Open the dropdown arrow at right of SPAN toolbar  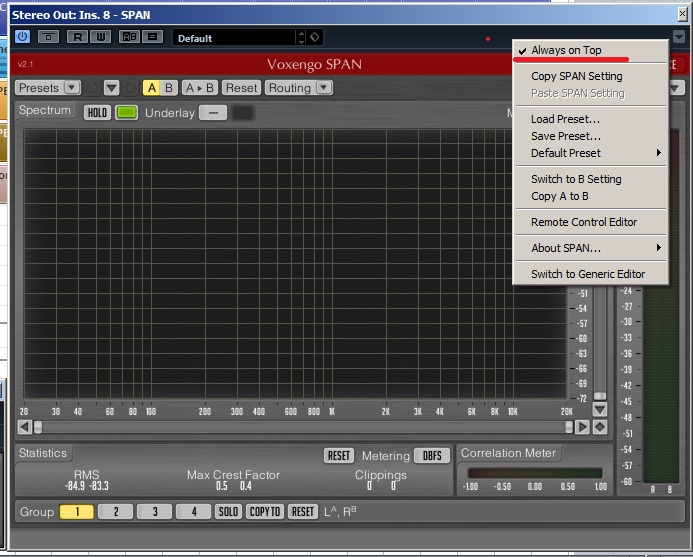tap(675, 88)
